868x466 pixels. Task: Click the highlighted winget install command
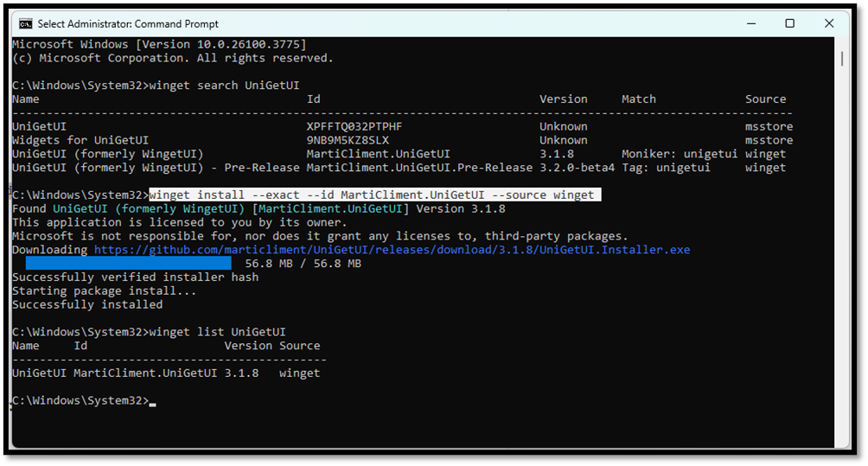coord(373,195)
